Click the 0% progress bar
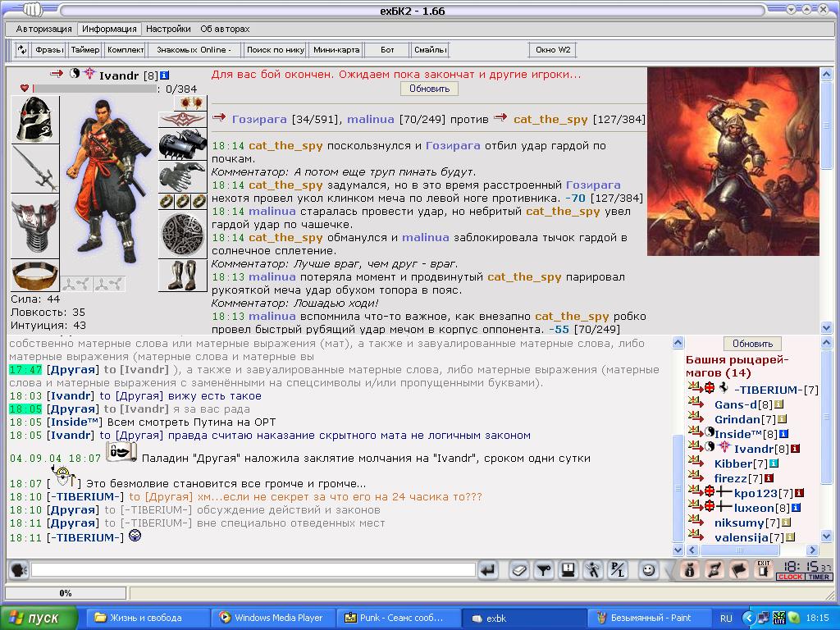Viewport: 840px width, 630px height. click(66, 592)
